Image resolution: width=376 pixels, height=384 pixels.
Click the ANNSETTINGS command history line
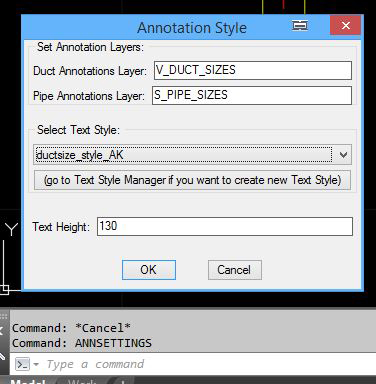click(82, 343)
